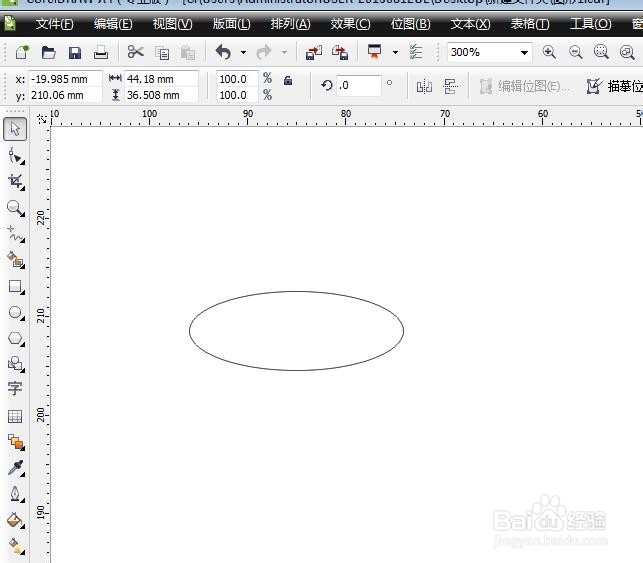Save the document with floppy icon
This screenshot has width=643, height=563.
(75, 52)
